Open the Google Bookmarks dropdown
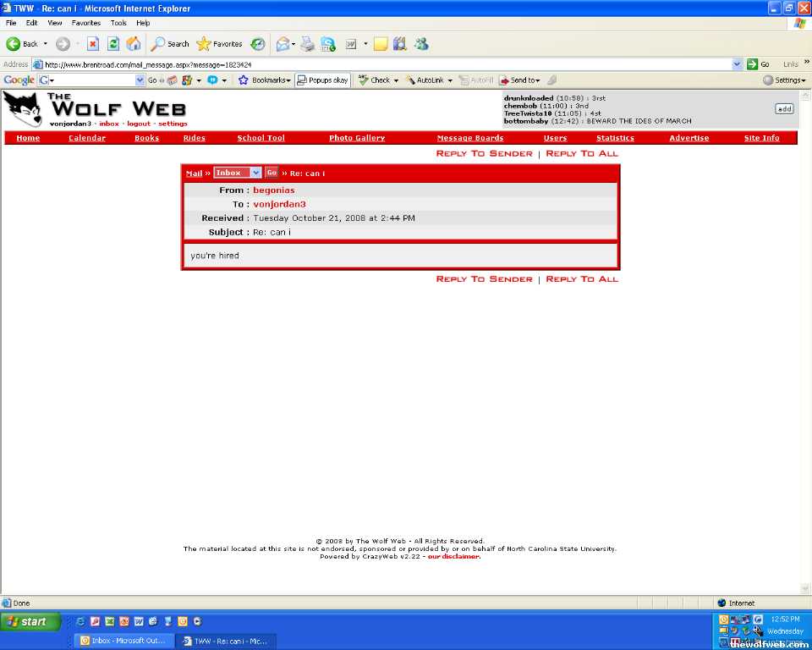The height and width of the screenshot is (650, 812). click(265, 80)
